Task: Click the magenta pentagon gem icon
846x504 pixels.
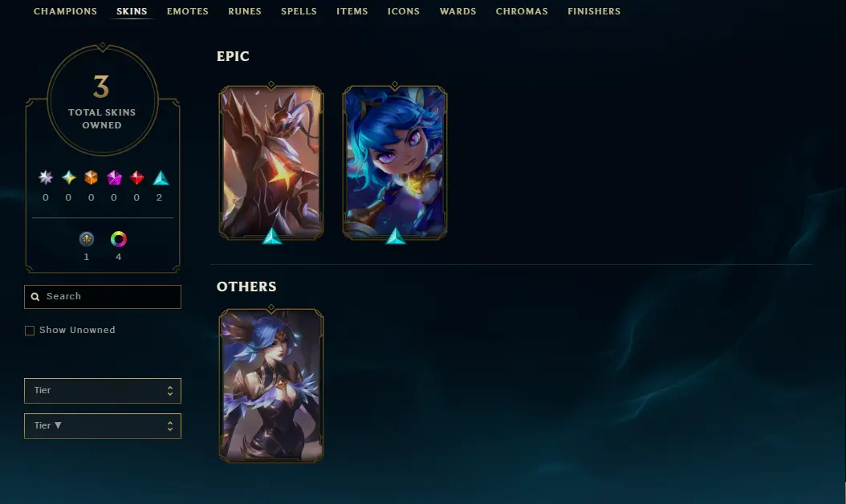Action: click(x=114, y=177)
